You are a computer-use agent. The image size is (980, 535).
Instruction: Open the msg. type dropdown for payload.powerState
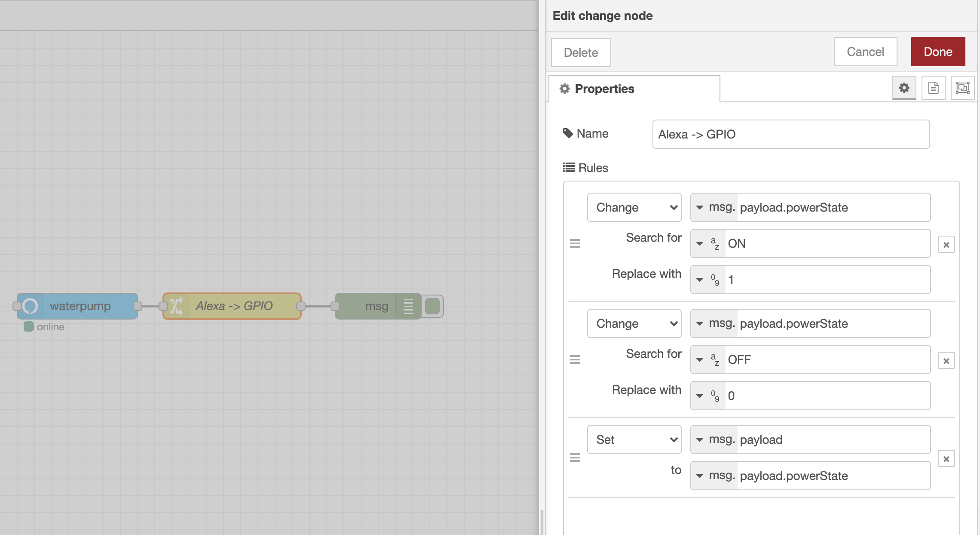714,207
